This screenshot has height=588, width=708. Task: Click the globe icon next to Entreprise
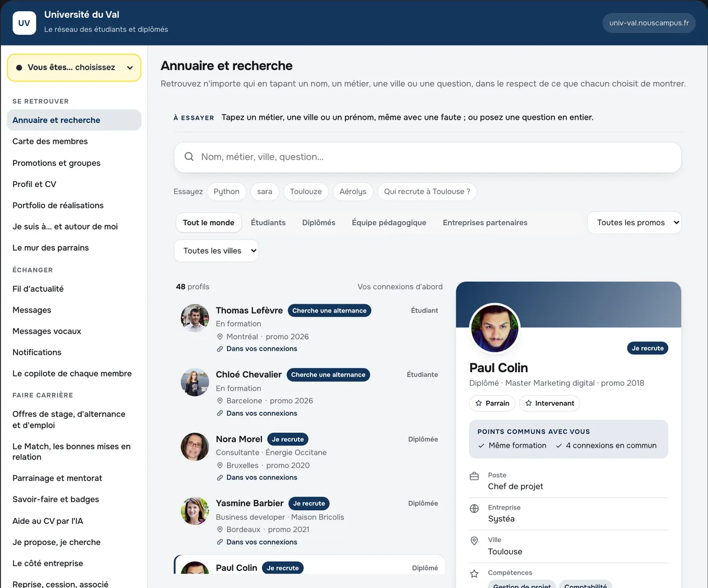pos(474,508)
